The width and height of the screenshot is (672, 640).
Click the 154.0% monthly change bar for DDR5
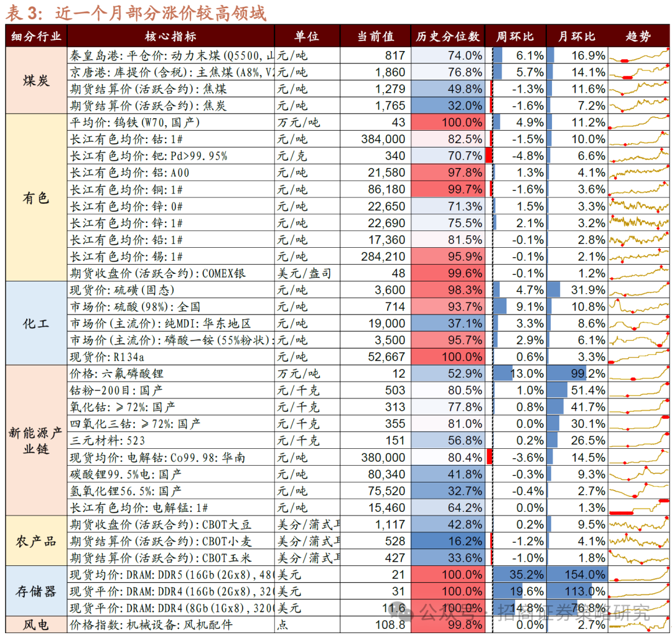click(576, 575)
